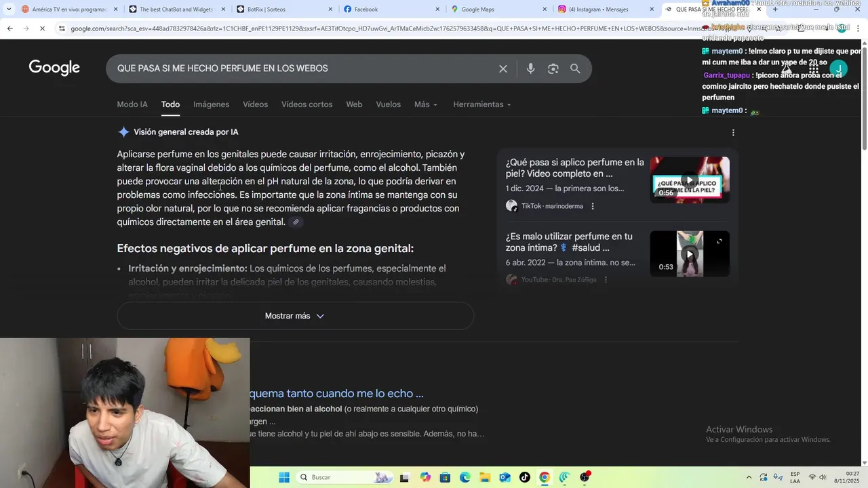The image size is (868, 488).
Task: Play the 0:56 TikTok video thumbnail
Action: (690, 180)
